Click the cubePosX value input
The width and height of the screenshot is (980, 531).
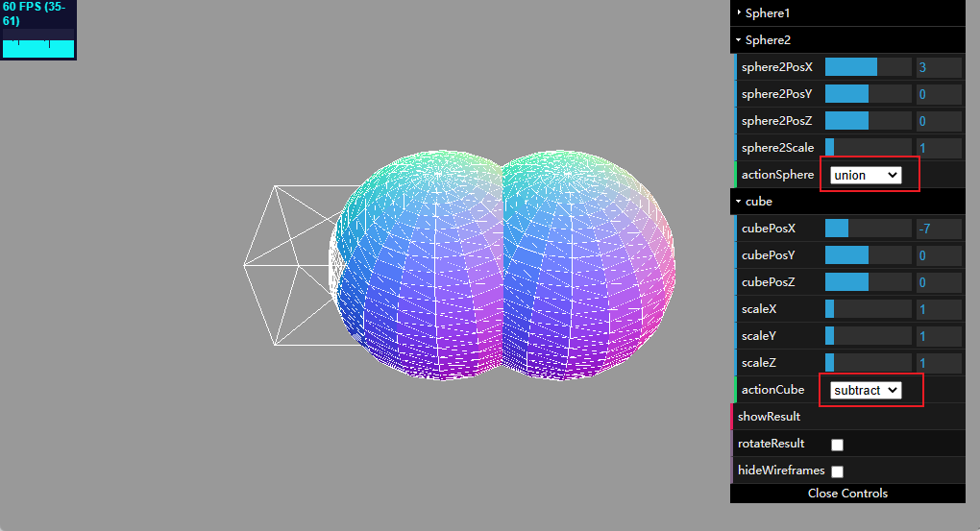938,229
